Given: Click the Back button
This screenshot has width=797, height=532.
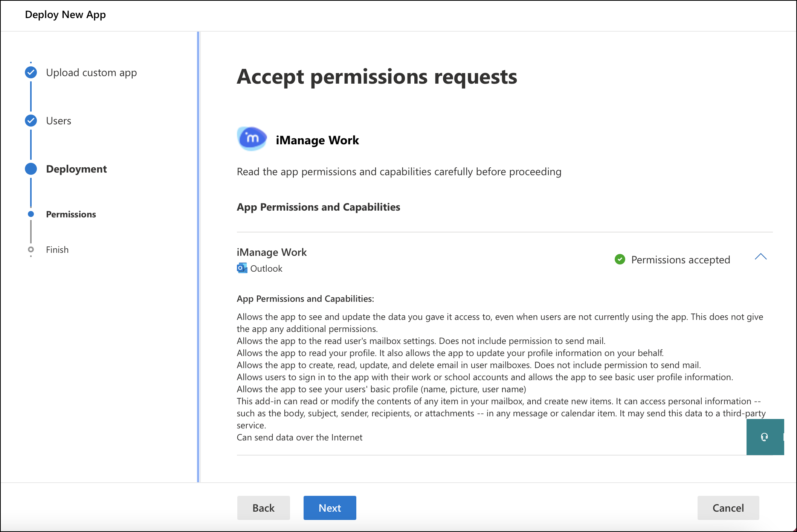Looking at the screenshot, I should pyautogui.click(x=263, y=508).
